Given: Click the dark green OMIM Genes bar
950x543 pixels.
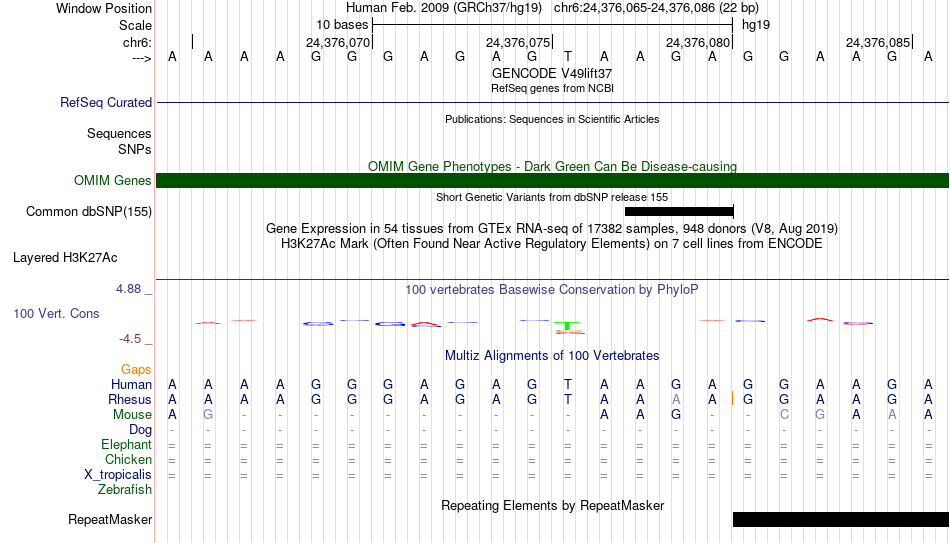Looking at the screenshot, I should (553, 181).
